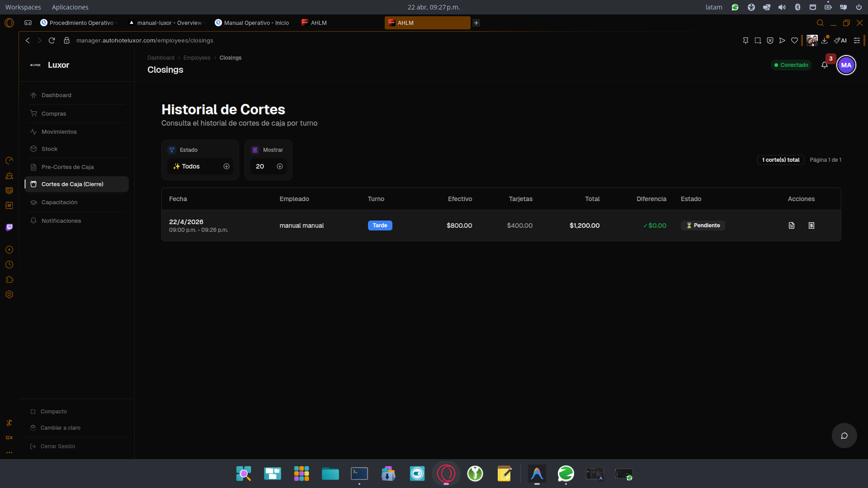Open a new browser tab with plus button
Viewport: 868px width, 488px height.
pos(476,23)
